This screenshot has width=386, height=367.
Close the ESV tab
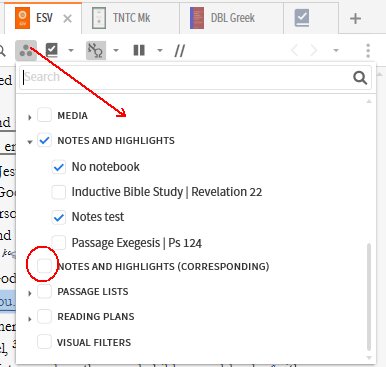(67, 19)
